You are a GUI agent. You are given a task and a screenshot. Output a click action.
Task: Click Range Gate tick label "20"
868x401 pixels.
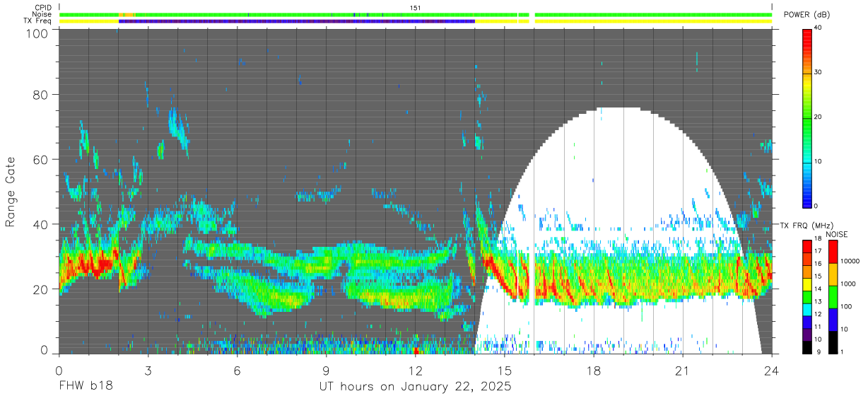[x=41, y=289]
